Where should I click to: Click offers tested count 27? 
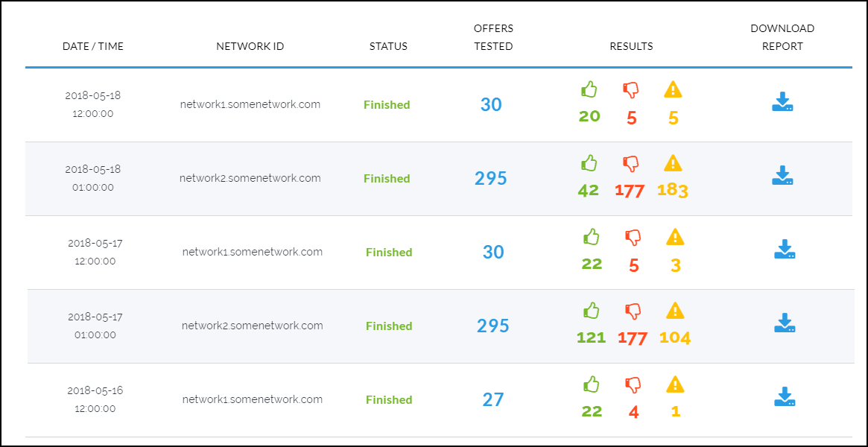pyautogui.click(x=493, y=399)
